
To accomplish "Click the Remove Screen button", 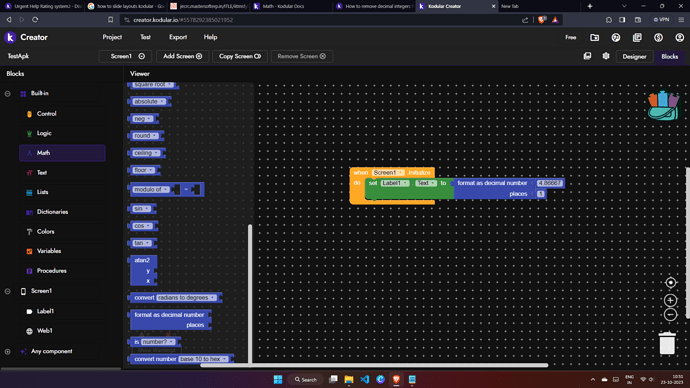I will [x=301, y=56].
